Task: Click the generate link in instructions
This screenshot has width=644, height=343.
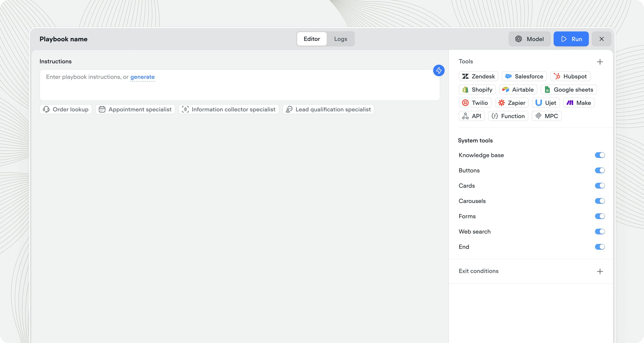Action: coord(143,77)
